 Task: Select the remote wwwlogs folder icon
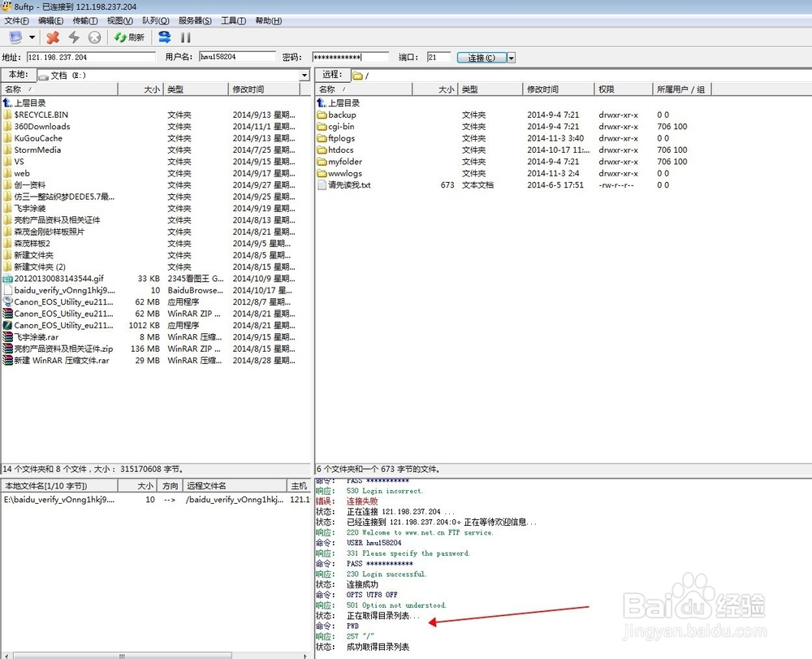tap(322, 173)
